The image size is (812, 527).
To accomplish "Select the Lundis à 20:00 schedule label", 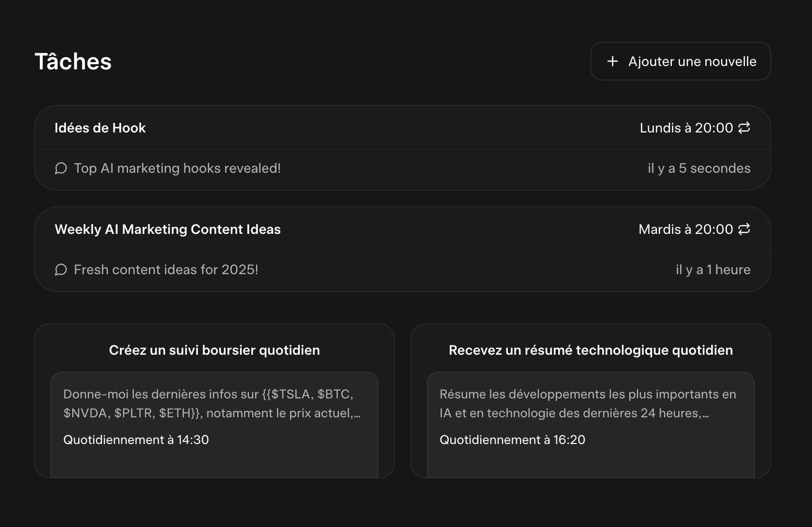I will click(x=686, y=128).
